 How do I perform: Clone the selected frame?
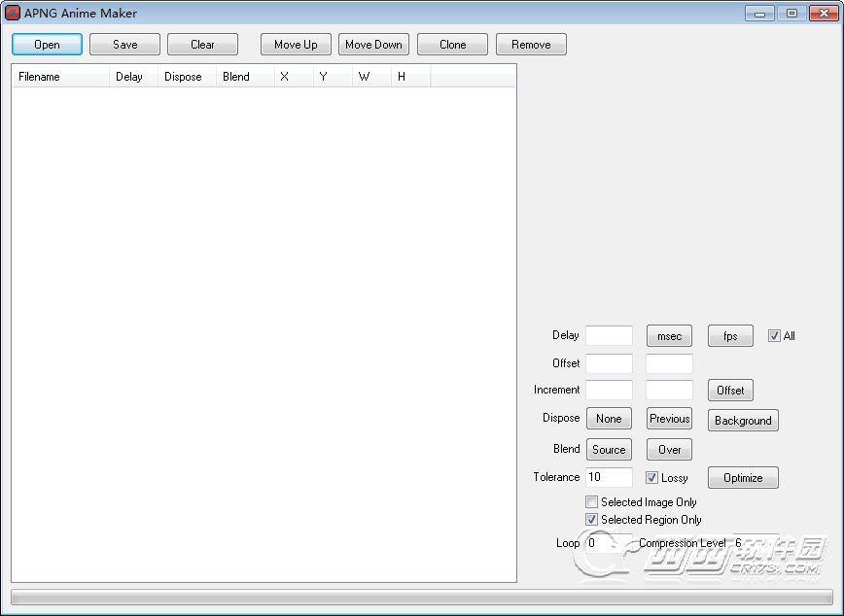point(452,45)
